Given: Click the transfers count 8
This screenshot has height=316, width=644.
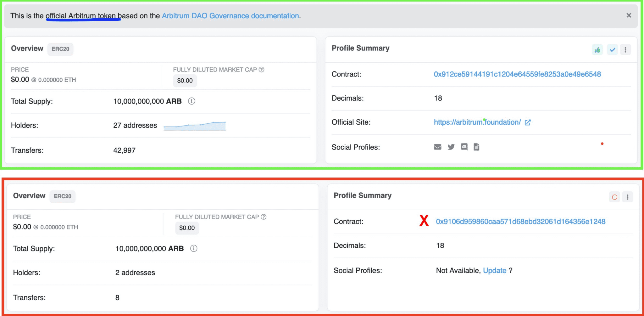Looking at the screenshot, I should (x=117, y=298).
